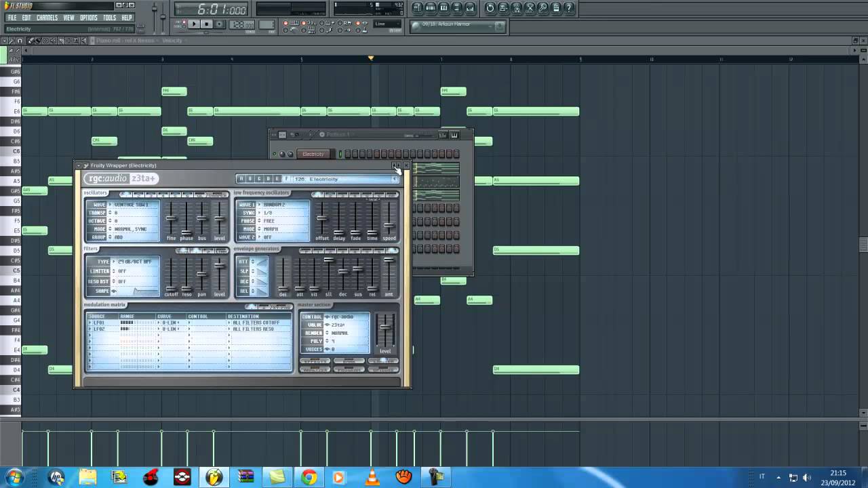The width and height of the screenshot is (868, 488).
Task: Click the save project toolbar icon
Action: pyautogui.click(x=503, y=8)
